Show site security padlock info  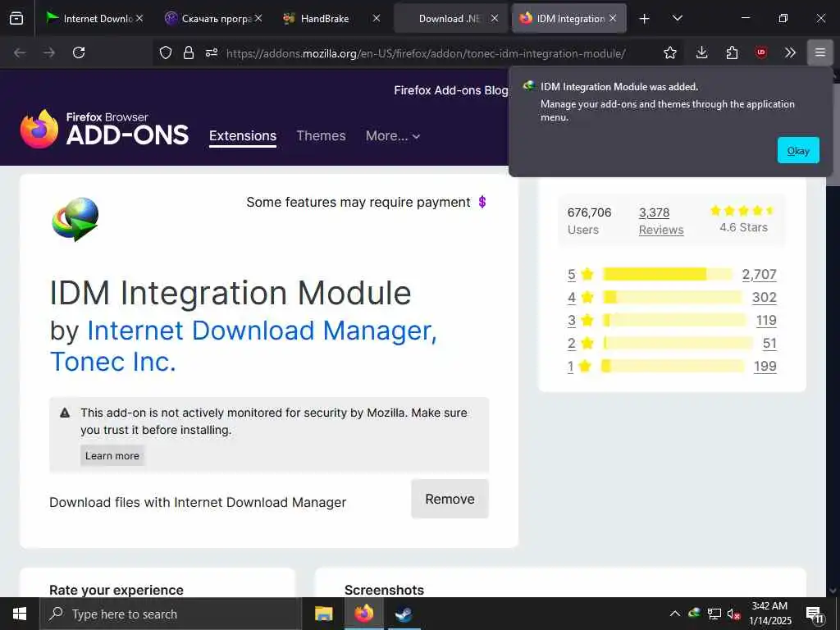click(x=188, y=52)
